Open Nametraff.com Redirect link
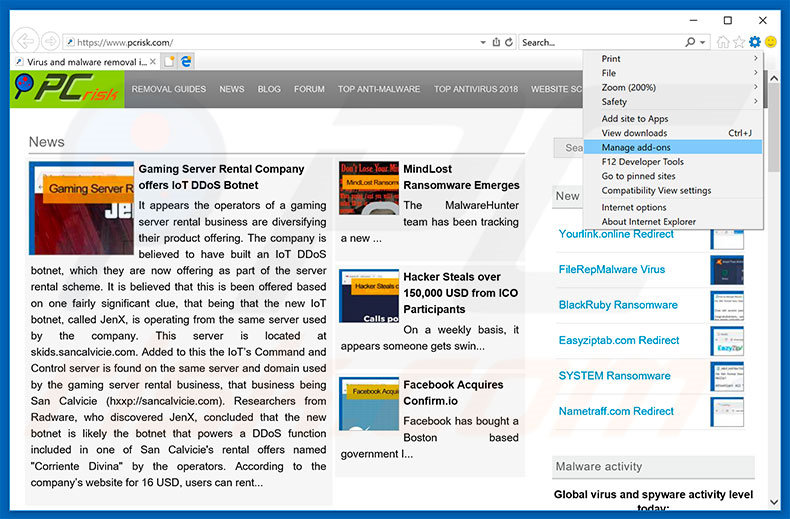This screenshot has height=519, width=790. coord(616,411)
